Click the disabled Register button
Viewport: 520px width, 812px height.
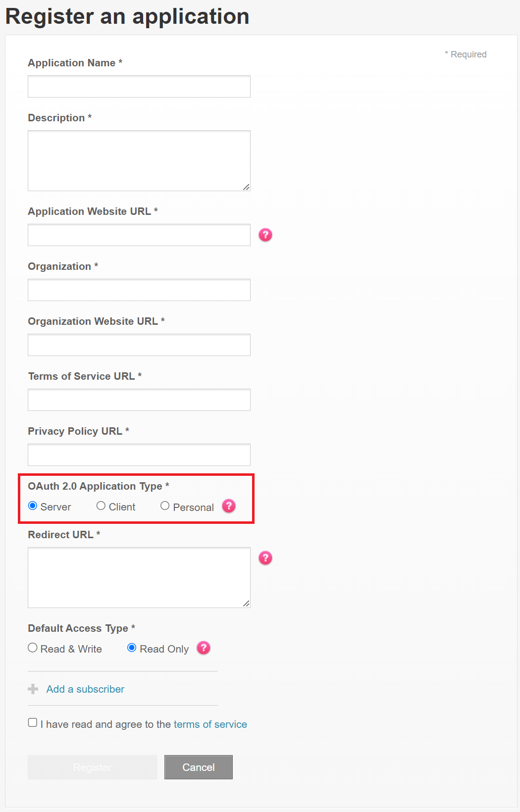pyautogui.click(x=92, y=767)
